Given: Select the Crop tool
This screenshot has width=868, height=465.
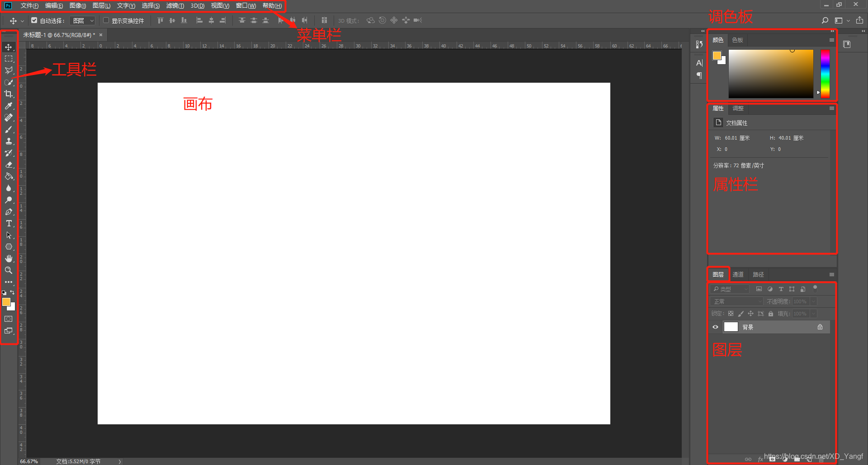Looking at the screenshot, I should tap(9, 94).
